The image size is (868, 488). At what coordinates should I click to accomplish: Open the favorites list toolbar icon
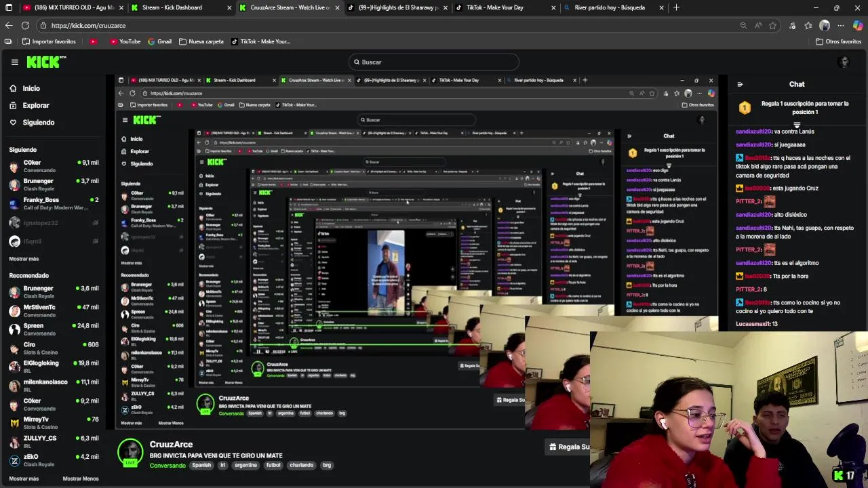click(808, 26)
